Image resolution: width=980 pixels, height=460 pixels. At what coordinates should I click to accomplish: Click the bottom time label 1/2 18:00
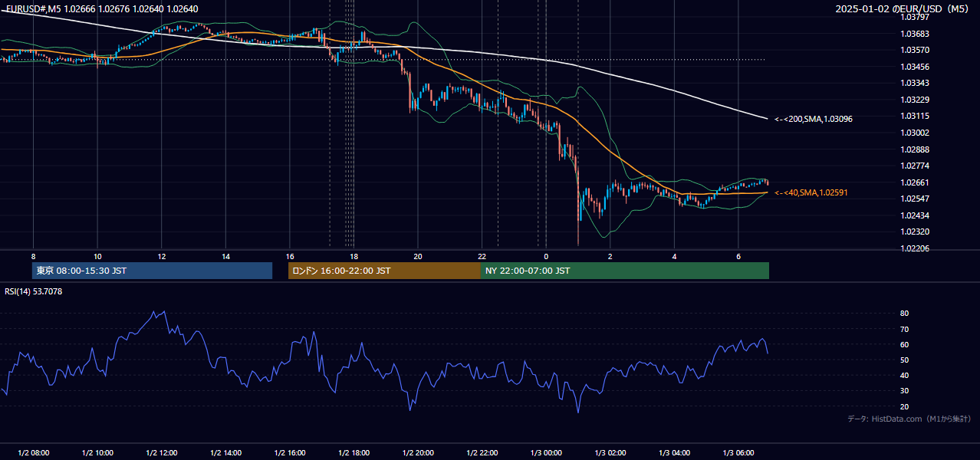coord(354,453)
